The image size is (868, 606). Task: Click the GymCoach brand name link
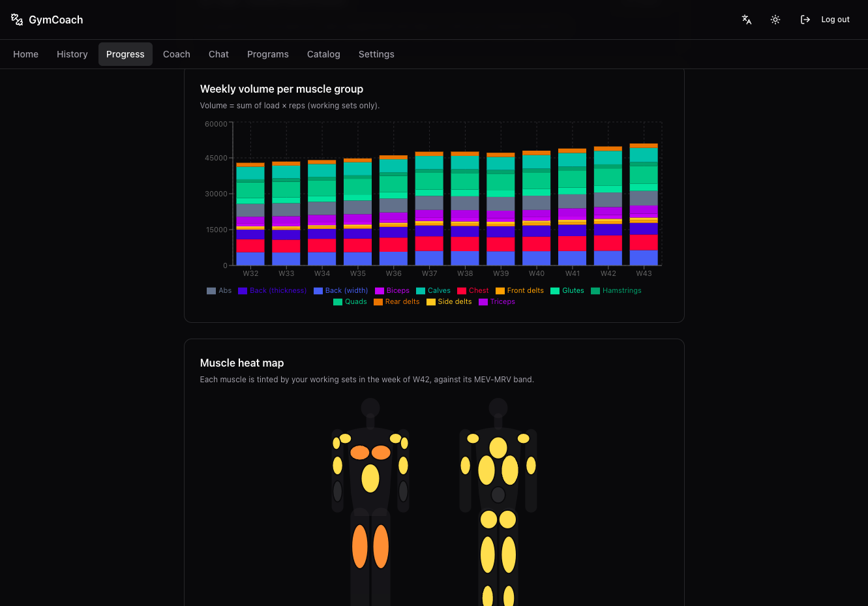coord(56,20)
